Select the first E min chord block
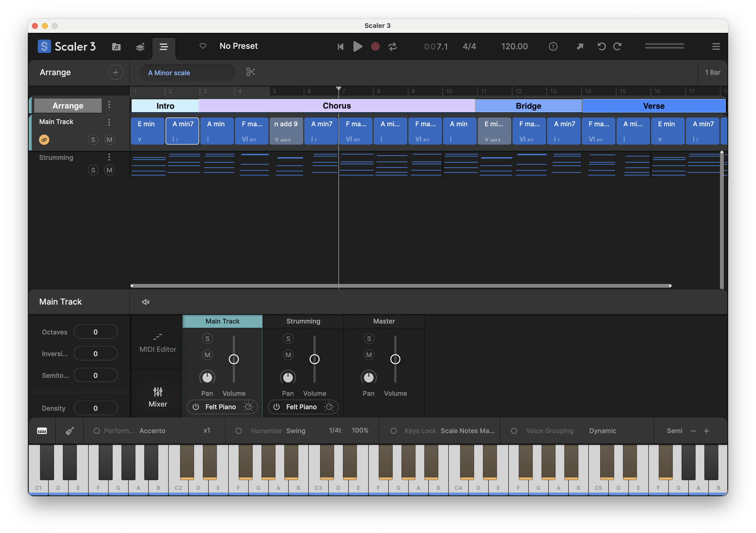This screenshot has height=533, width=756. (x=147, y=131)
